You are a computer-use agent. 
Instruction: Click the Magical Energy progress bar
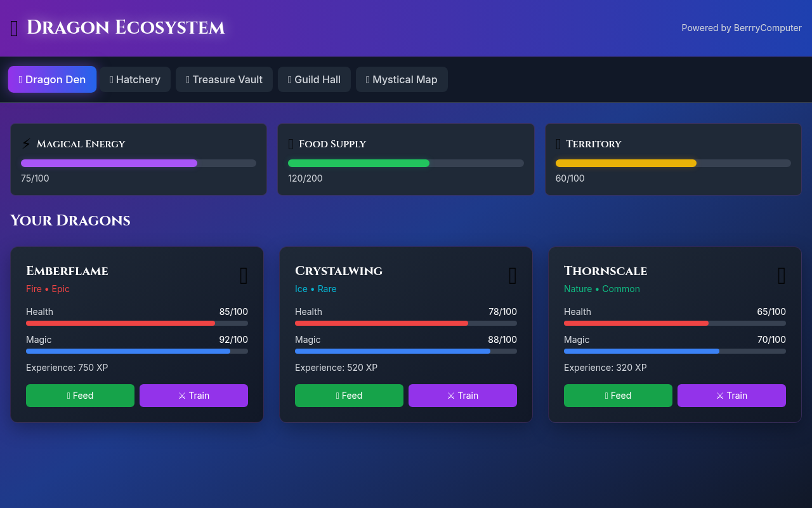[x=138, y=163]
